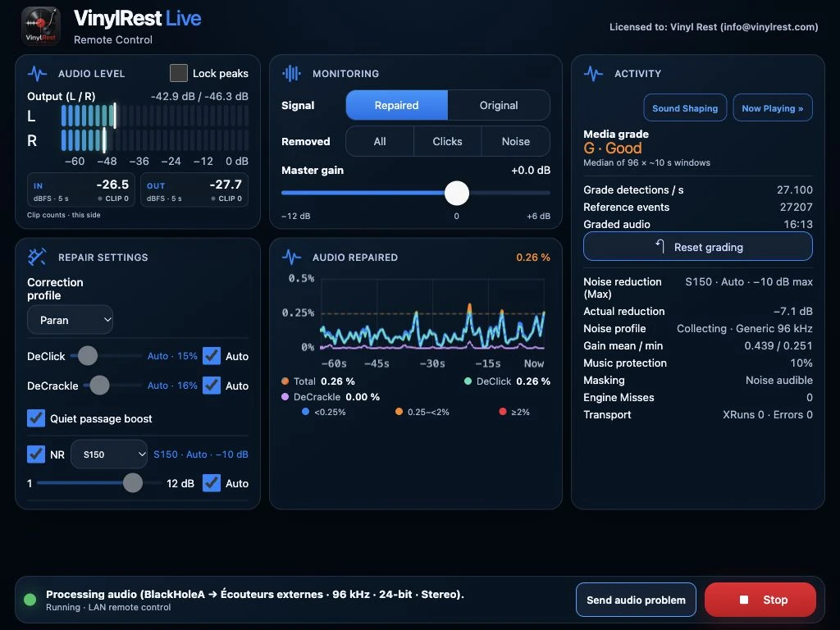Click the orange Total legend dot

285,381
